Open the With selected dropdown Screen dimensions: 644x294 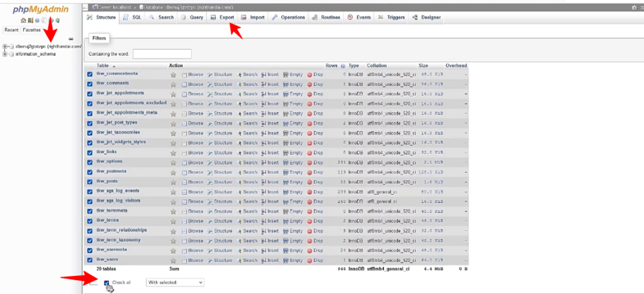(x=175, y=283)
